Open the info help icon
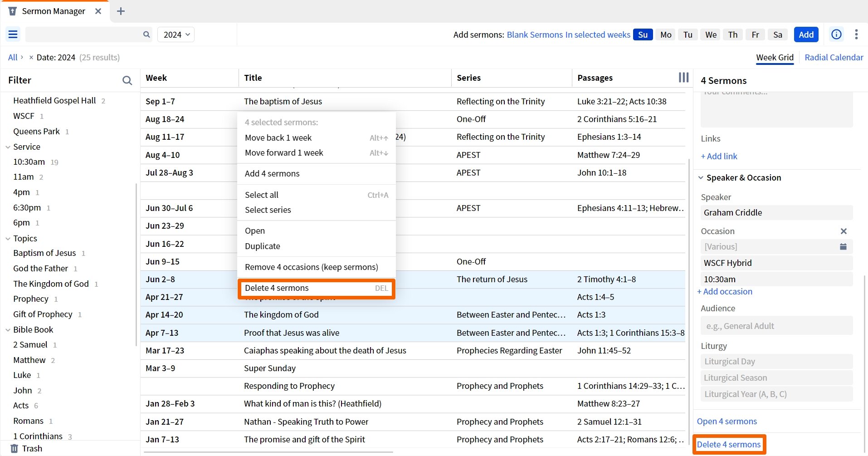Image resolution: width=868 pixels, height=456 pixels. tap(836, 34)
